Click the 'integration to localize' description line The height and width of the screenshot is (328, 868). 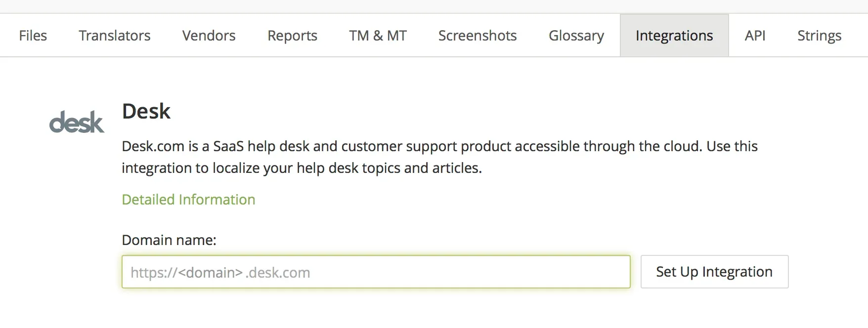coord(302,168)
